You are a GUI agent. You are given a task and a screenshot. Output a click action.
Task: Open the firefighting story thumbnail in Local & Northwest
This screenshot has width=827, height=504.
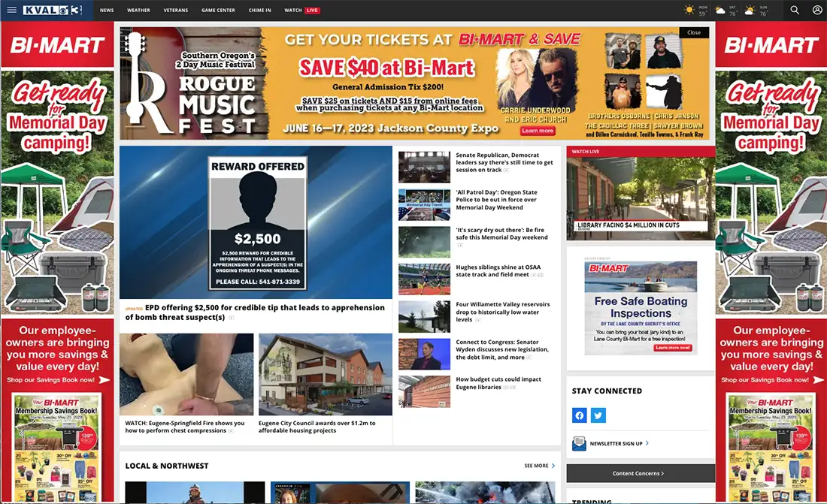[485, 492]
